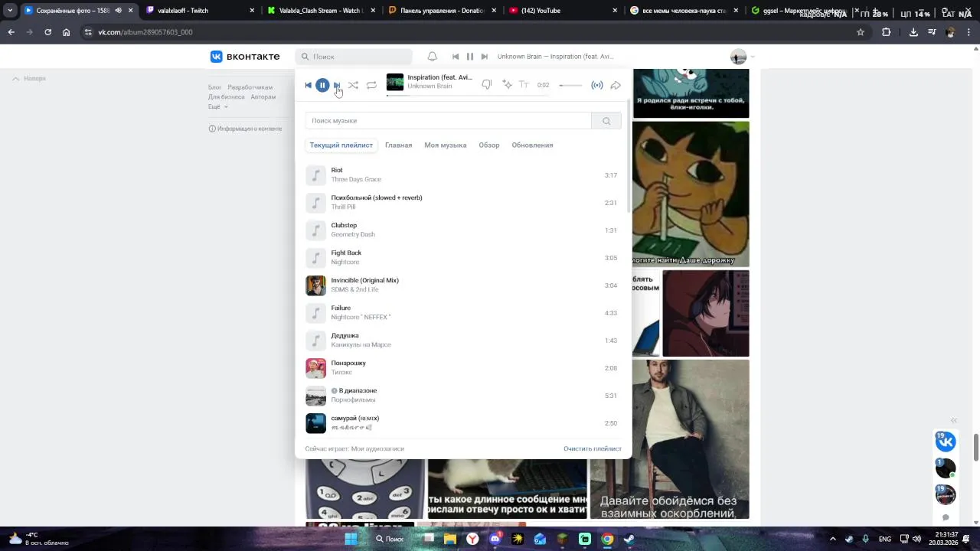Toggle repeat track mode

pos(371,85)
